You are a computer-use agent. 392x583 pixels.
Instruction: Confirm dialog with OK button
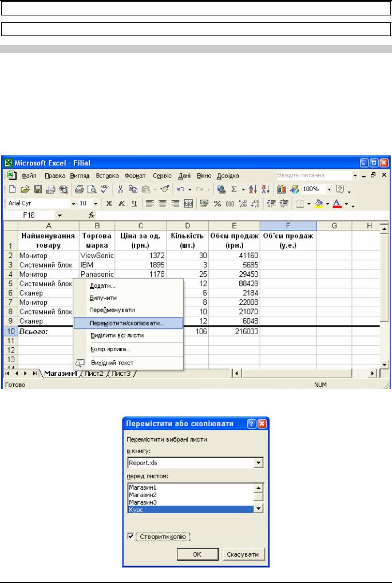(197, 554)
